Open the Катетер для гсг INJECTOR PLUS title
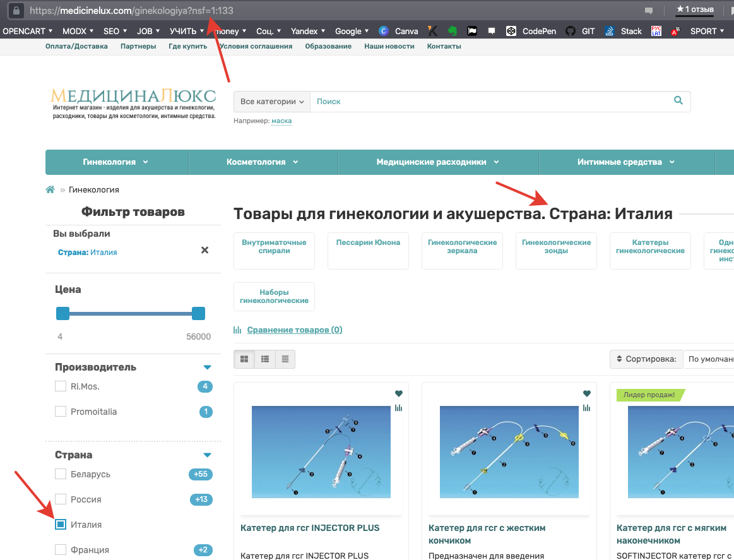Viewport: 734px width, 560px height. pyautogui.click(x=310, y=528)
